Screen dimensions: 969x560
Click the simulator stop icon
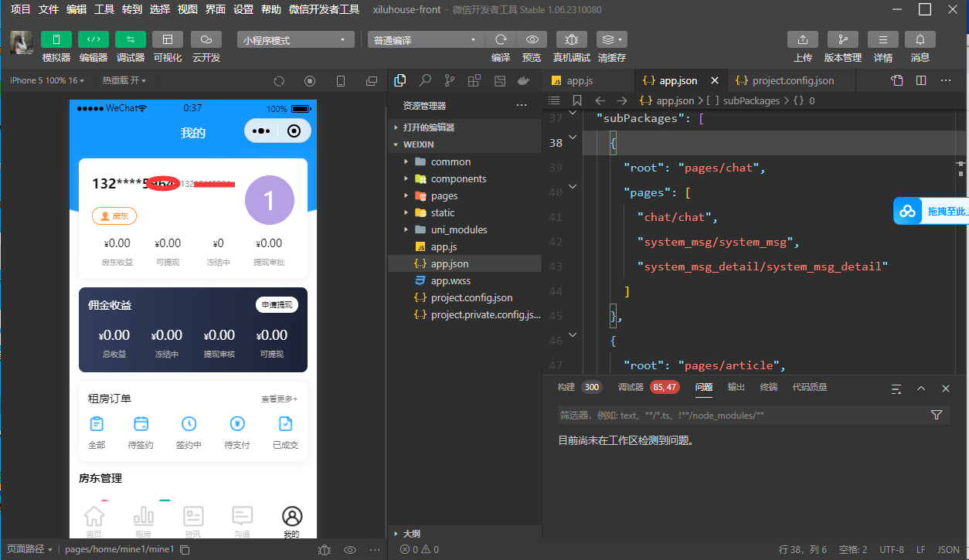click(x=310, y=81)
